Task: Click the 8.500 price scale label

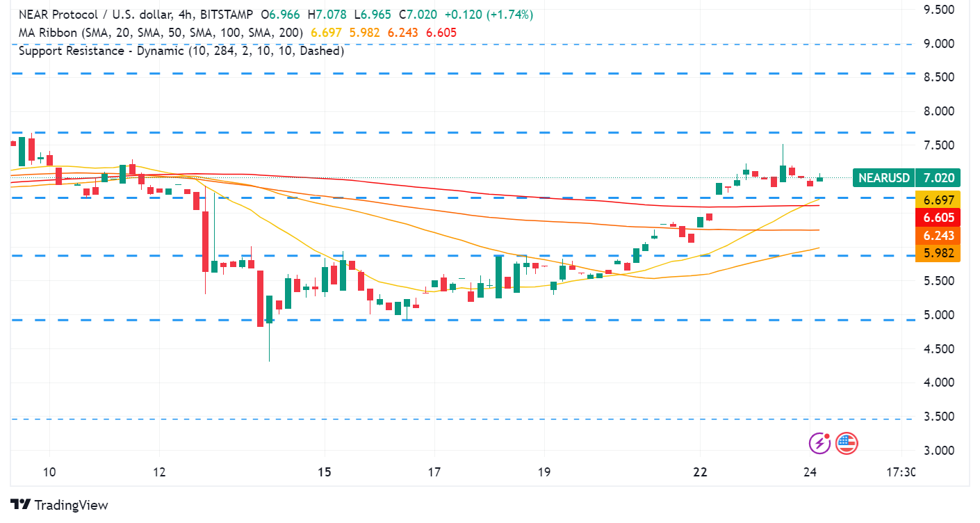Action: [938, 78]
